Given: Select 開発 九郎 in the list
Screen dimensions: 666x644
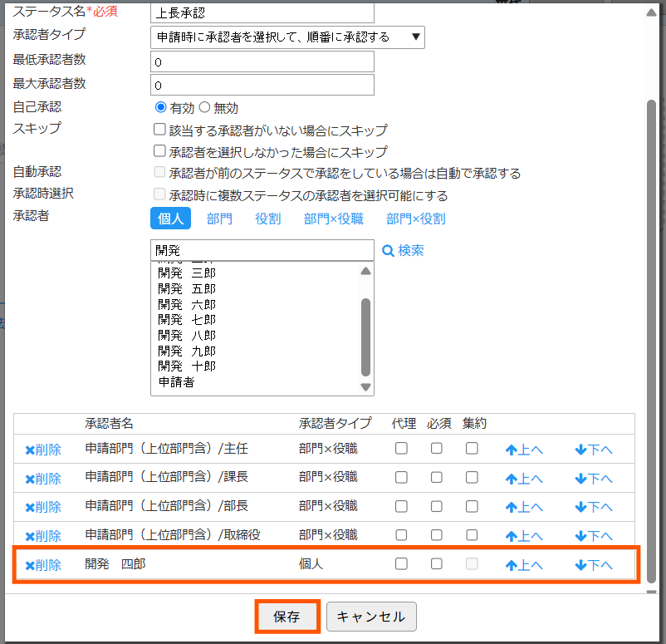Looking at the screenshot, I should coord(187,351).
